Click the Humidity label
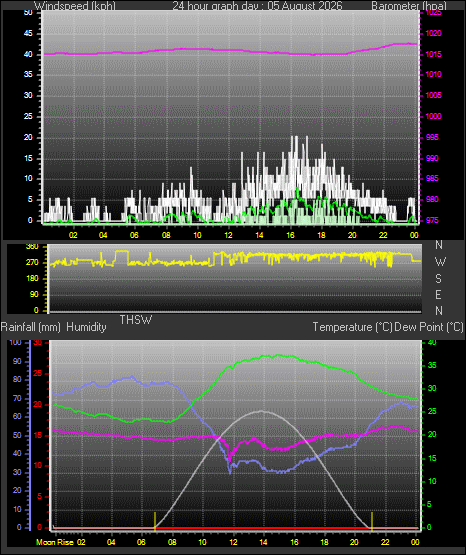This screenshot has height=555, width=466. coord(86,327)
